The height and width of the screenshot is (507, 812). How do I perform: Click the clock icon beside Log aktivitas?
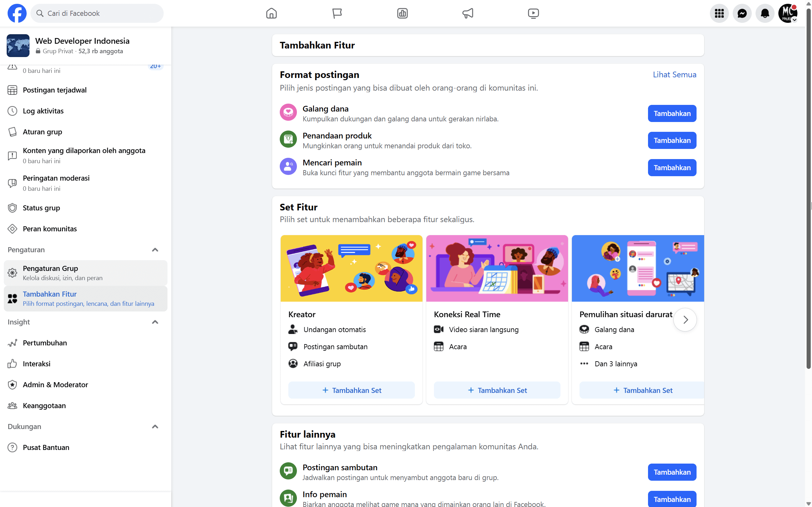[12, 111]
